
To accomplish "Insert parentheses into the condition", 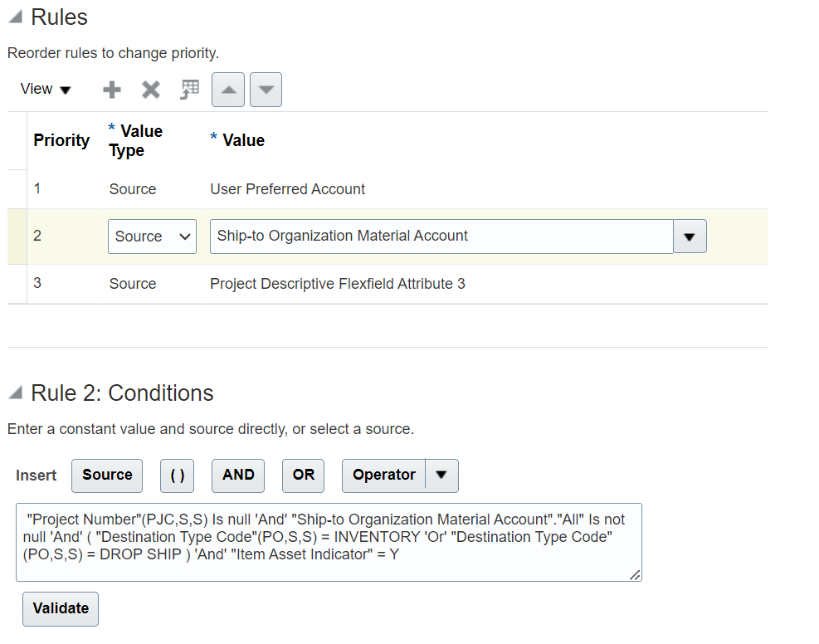I will [177, 476].
